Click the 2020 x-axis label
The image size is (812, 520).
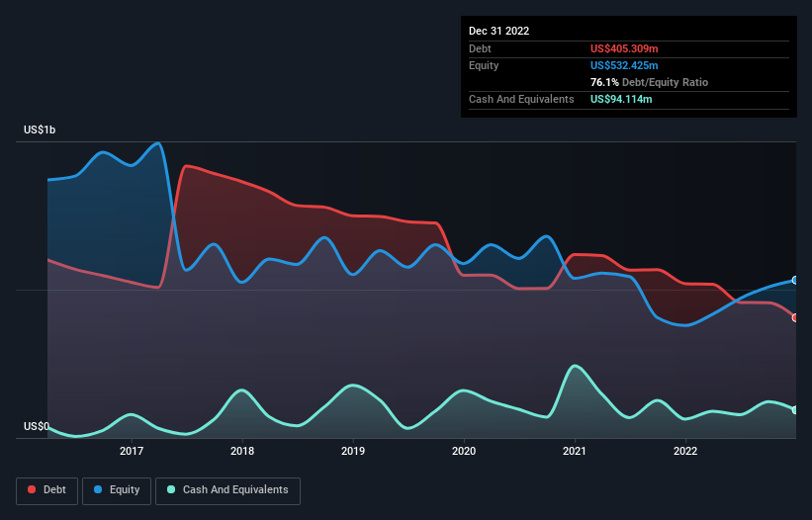click(464, 451)
